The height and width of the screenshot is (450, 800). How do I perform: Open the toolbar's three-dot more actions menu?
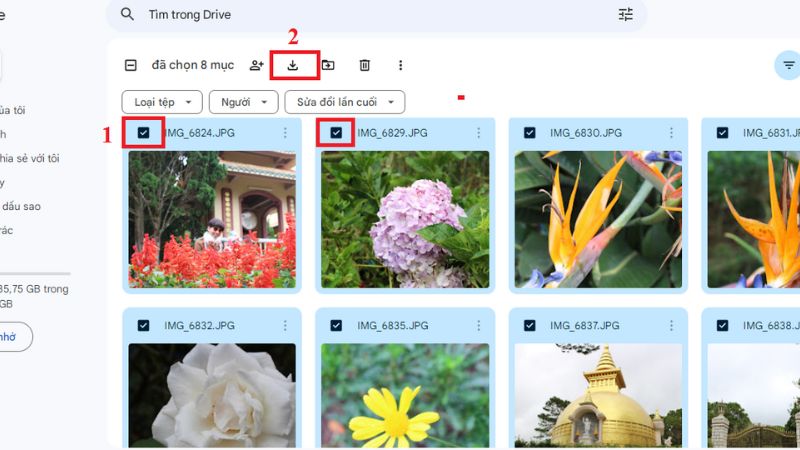tap(401, 65)
